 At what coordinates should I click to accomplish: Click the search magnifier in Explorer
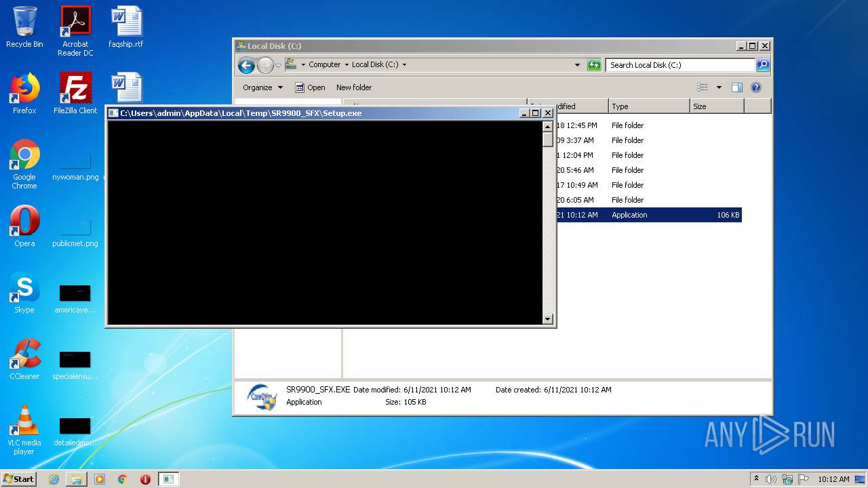pos(763,65)
